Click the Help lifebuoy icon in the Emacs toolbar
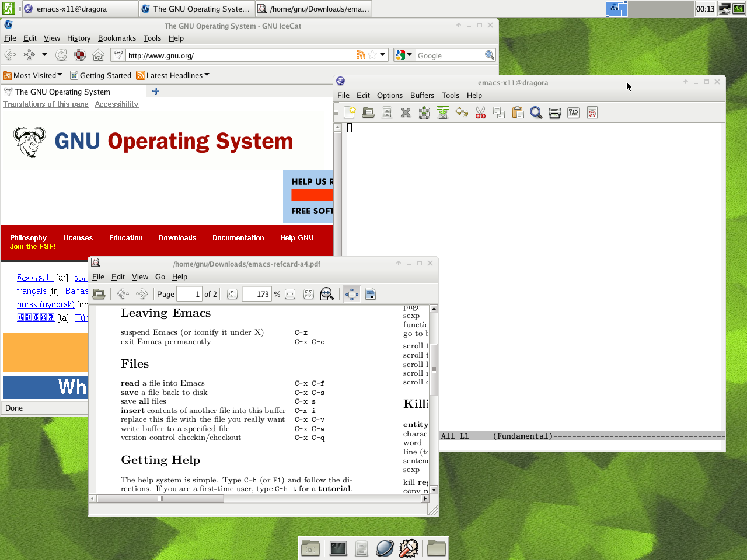 [x=592, y=113]
